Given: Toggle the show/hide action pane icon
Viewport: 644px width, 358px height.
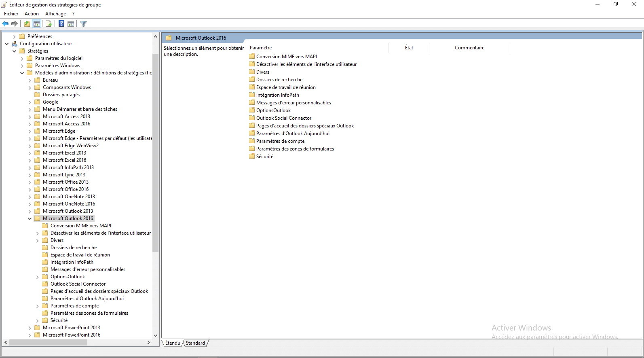Looking at the screenshot, I should (x=71, y=24).
